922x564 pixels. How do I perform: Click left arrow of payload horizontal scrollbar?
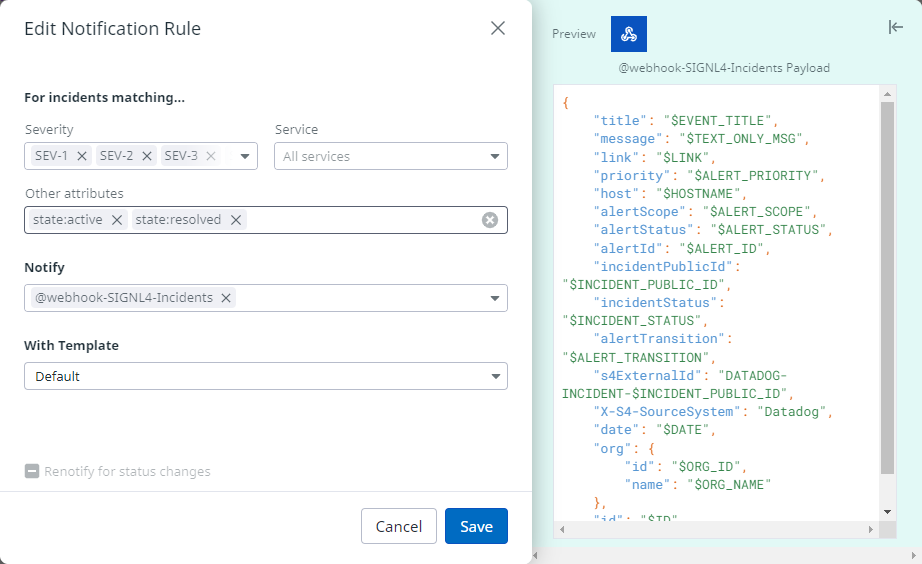pyautogui.click(x=562, y=529)
